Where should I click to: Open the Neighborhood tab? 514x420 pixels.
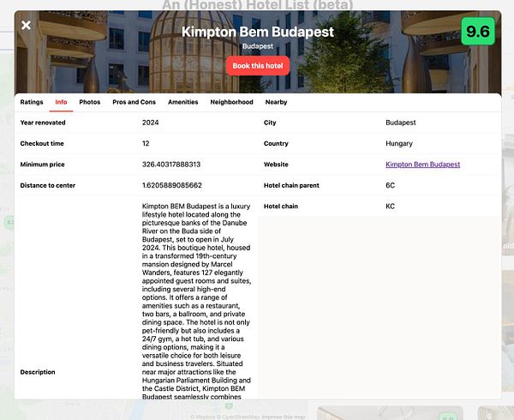231,102
